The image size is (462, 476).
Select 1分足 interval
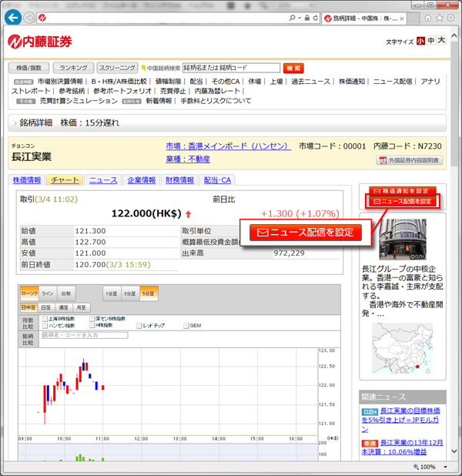tap(112, 293)
